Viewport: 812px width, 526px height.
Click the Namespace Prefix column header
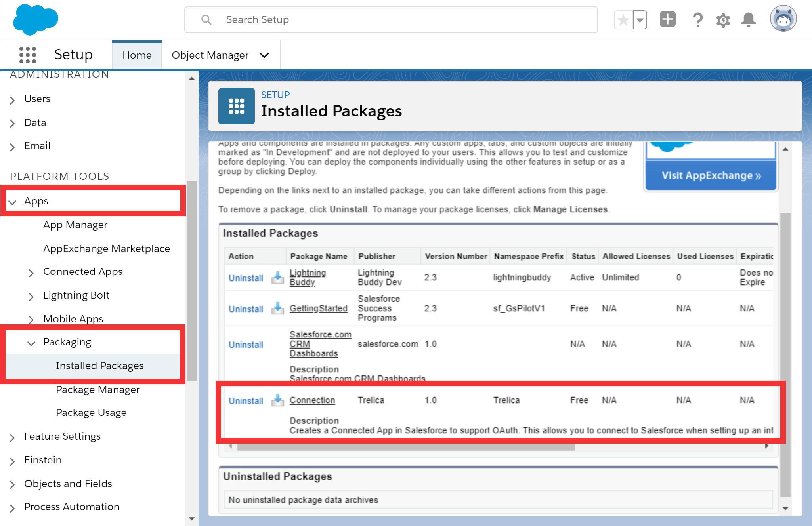click(x=529, y=256)
